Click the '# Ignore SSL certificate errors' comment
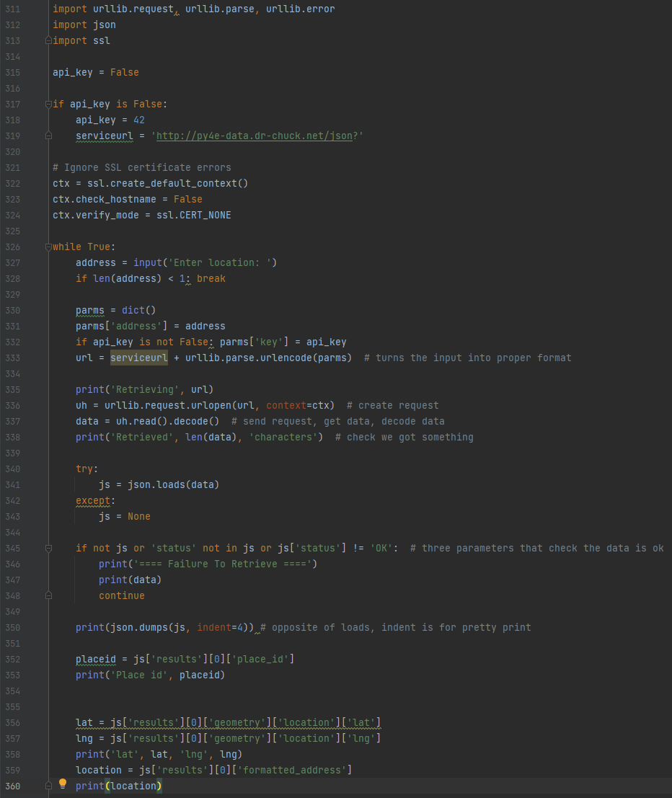Screen dimensions: 672x798 (x=142, y=167)
